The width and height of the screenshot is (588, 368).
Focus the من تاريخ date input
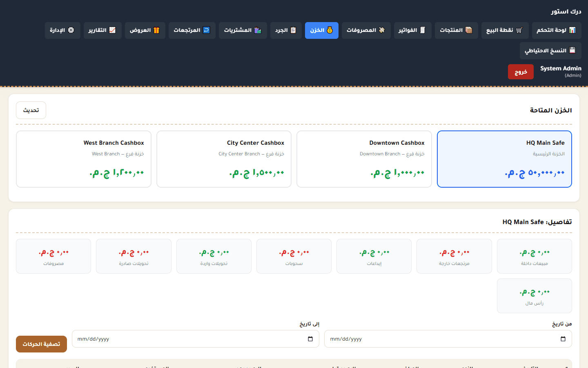pos(448,339)
